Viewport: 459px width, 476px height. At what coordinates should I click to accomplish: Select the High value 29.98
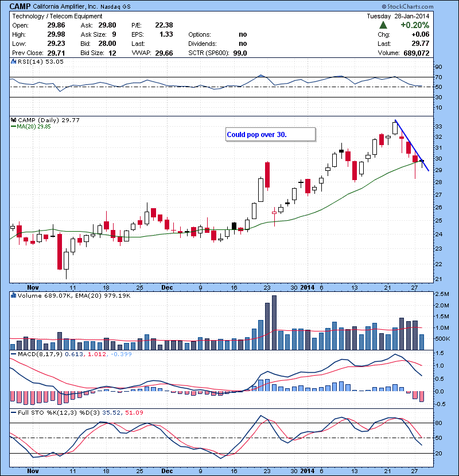coord(56,34)
